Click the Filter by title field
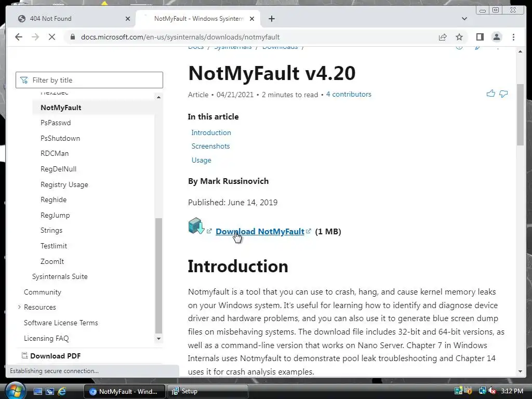 click(x=89, y=80)
